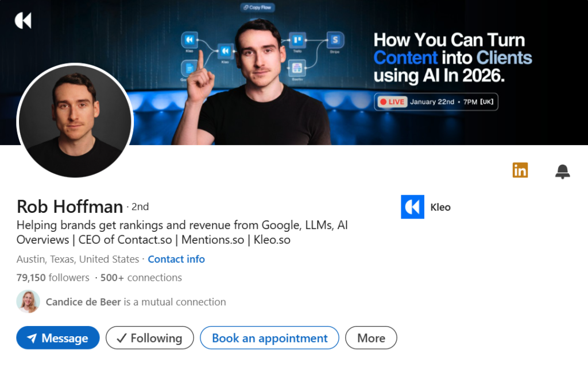Click the Stripe icon in the banner flow
The image size is (588, 365).
[x=335, y=40]
